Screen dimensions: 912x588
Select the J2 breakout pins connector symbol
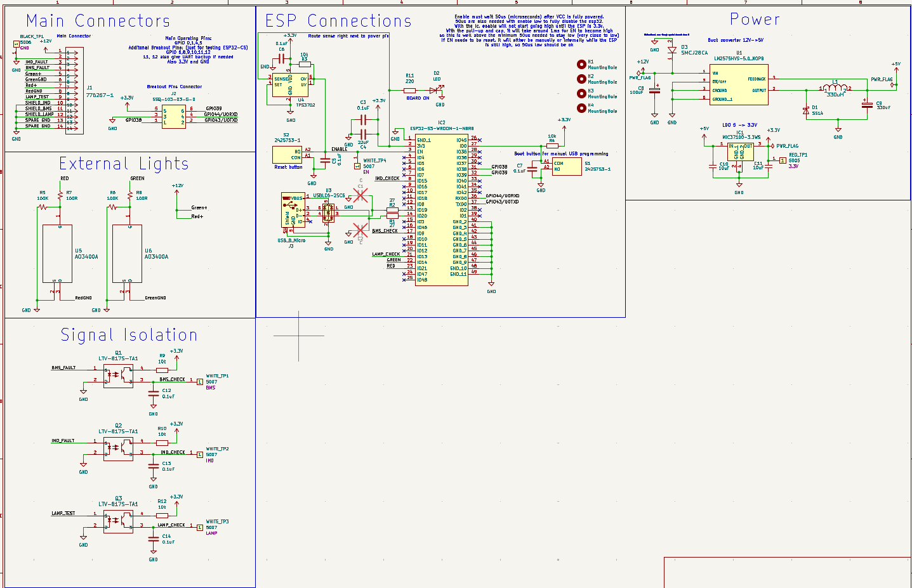[173, 116]
